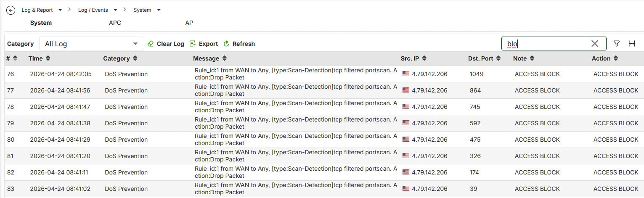Switch to the AP tab
644x198 pixels.
click(x=189, y=23)
